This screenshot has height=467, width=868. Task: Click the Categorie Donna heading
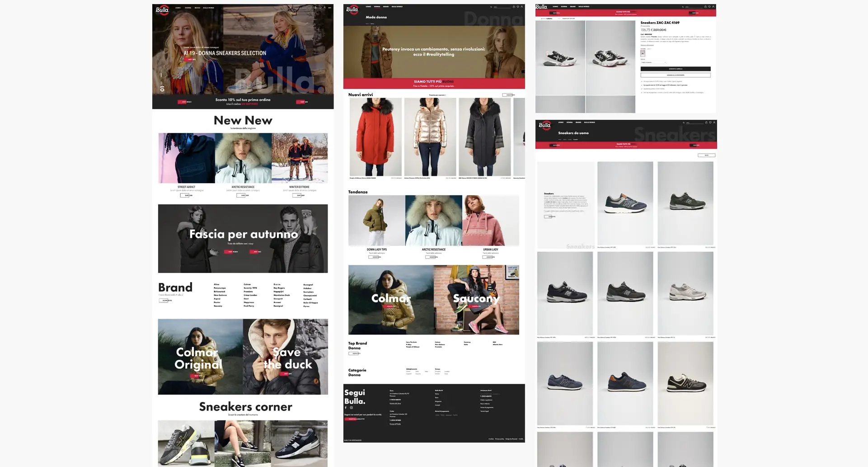pos(357,372)
